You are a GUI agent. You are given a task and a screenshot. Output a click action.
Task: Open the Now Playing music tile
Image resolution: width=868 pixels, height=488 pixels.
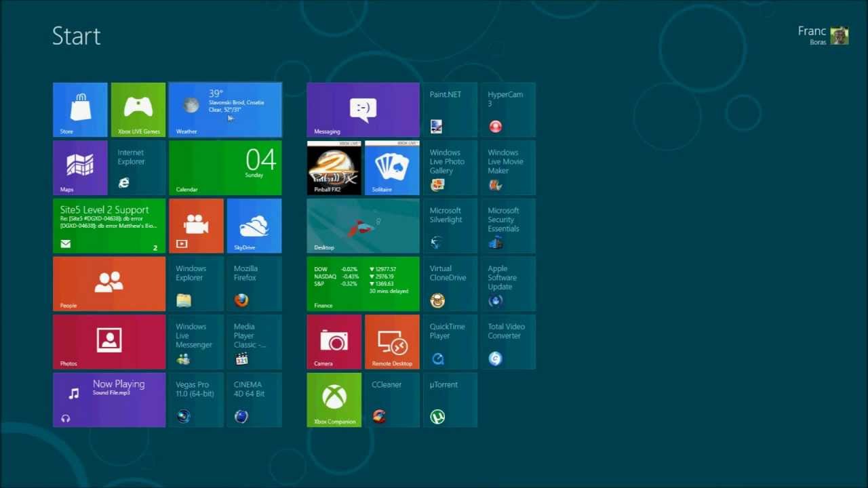(109, 400)
